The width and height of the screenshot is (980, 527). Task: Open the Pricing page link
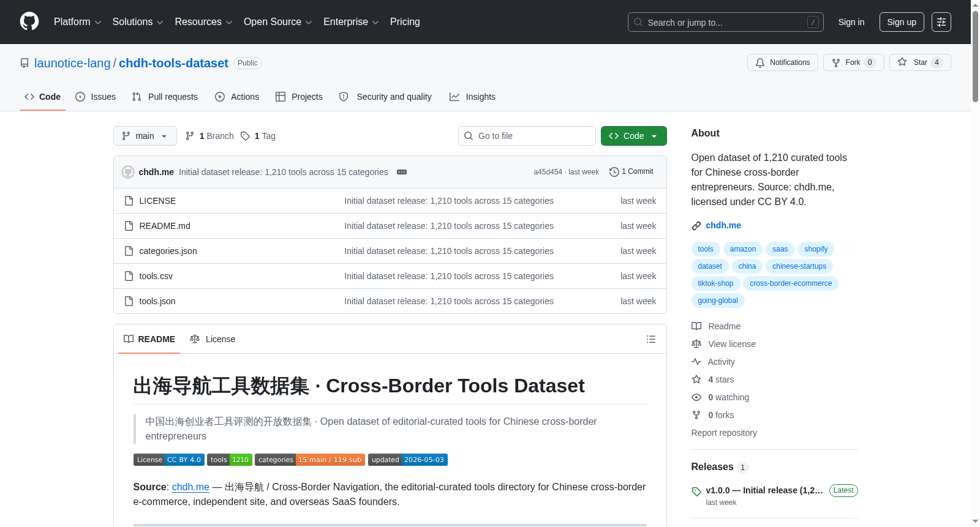coord(405,22)
